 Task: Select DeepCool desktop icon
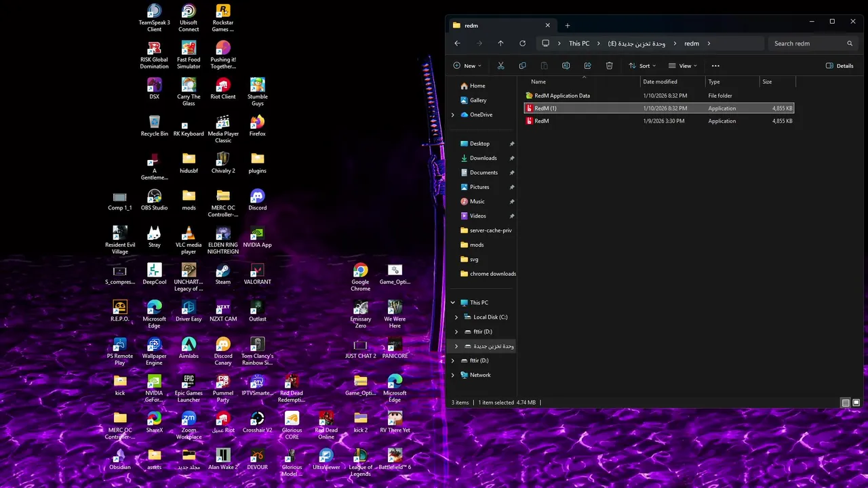(x=154, y=273)
